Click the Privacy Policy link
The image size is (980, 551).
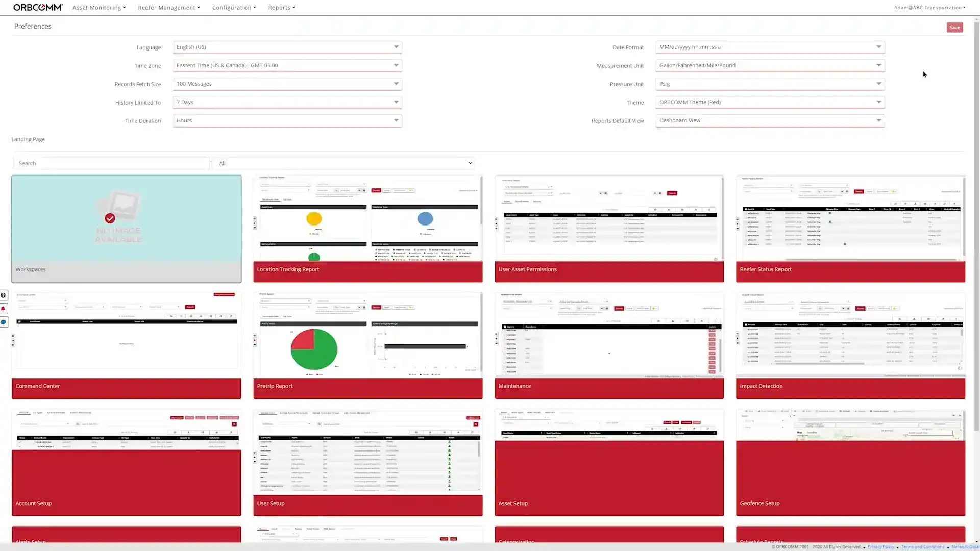point(880,546)
